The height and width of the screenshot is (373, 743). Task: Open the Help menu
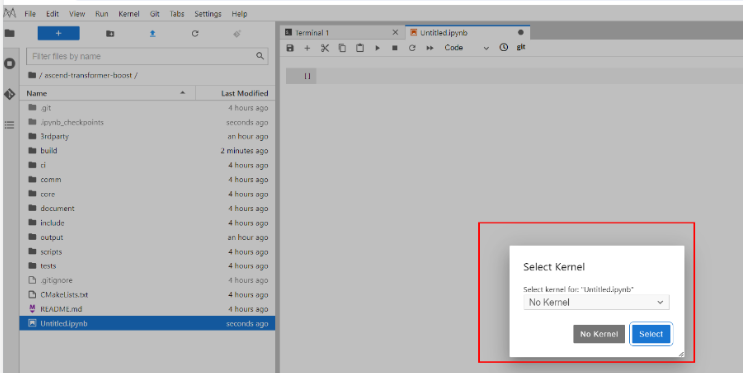coord(239,14)
